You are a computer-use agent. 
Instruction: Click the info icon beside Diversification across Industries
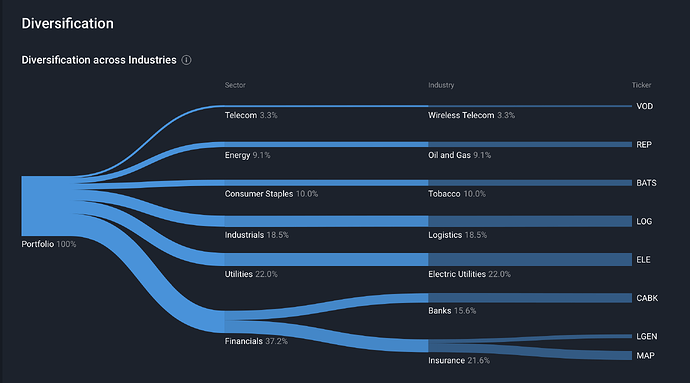(x=187, y=60)
